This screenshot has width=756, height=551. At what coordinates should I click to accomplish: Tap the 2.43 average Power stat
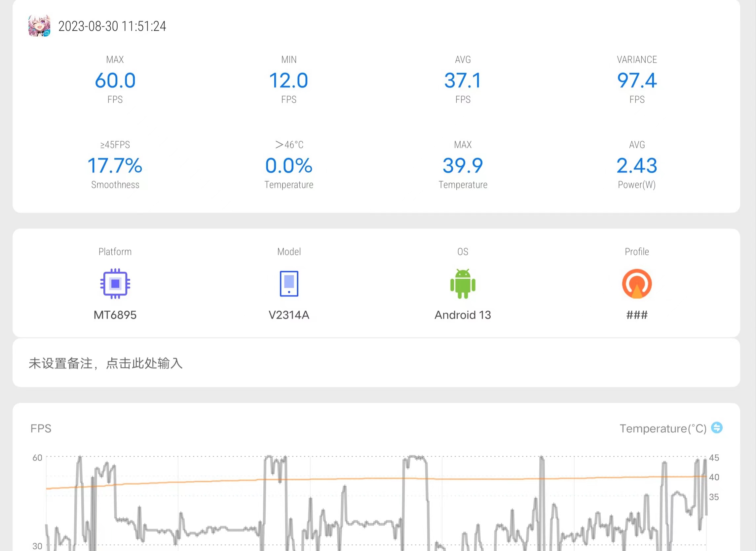[636, 166]
